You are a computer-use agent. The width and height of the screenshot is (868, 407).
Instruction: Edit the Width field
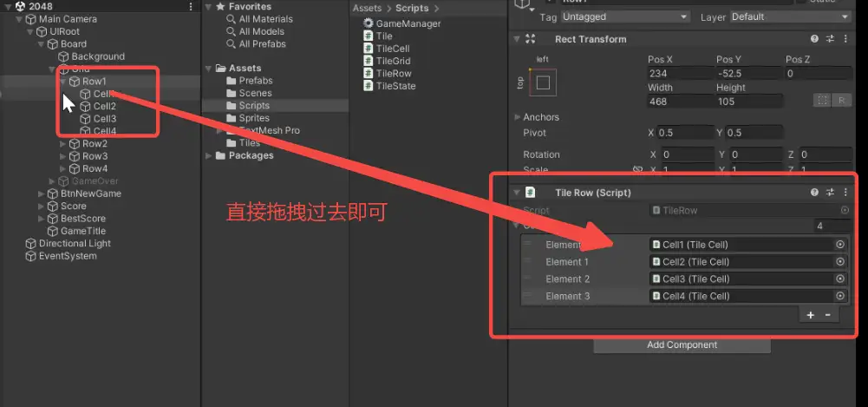click(680, 102)
